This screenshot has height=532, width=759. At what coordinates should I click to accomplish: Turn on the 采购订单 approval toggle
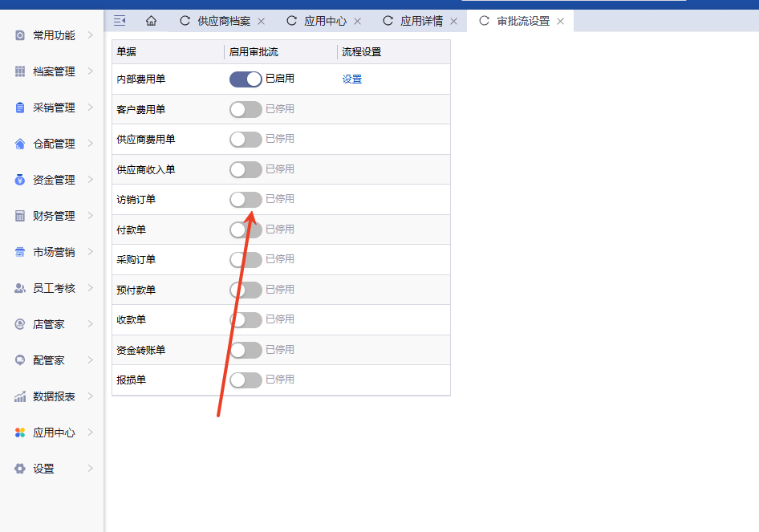click(246, 259)
